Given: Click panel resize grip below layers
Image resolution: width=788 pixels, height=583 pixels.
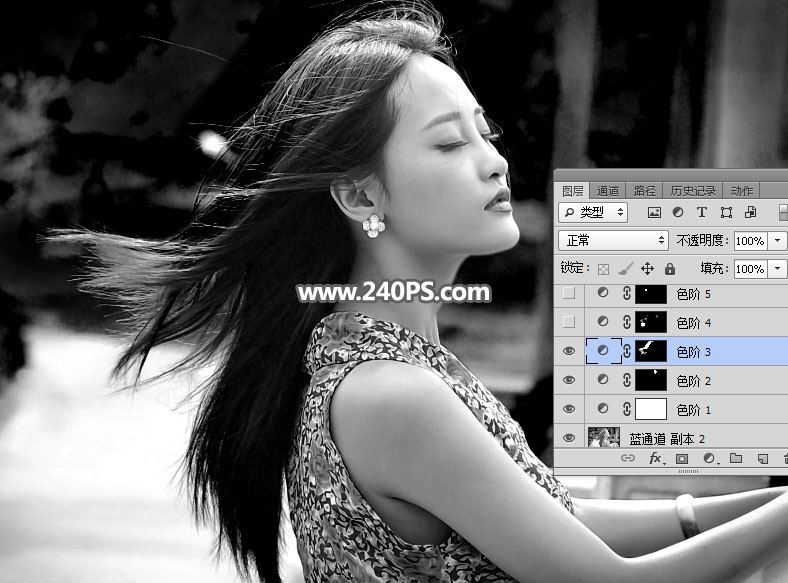Looking at the screenshot, I should 688,471.
